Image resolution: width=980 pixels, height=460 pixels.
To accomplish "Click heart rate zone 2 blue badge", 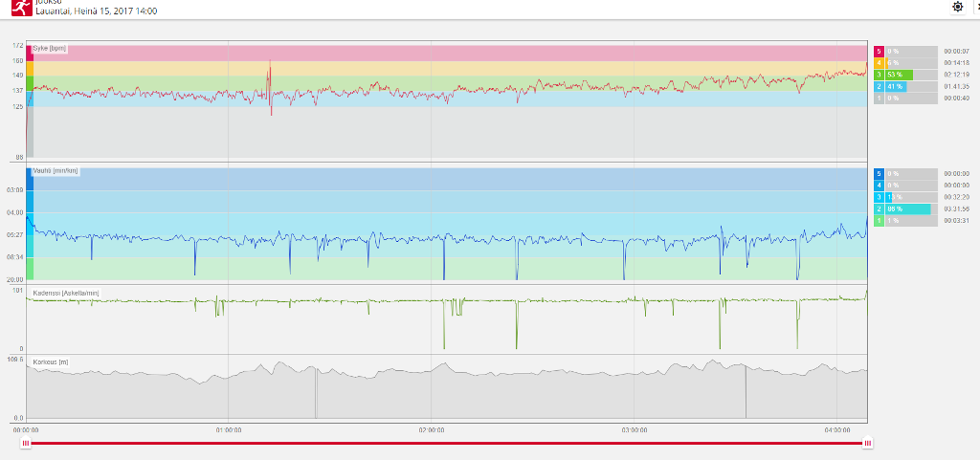I will coord(879,86).
